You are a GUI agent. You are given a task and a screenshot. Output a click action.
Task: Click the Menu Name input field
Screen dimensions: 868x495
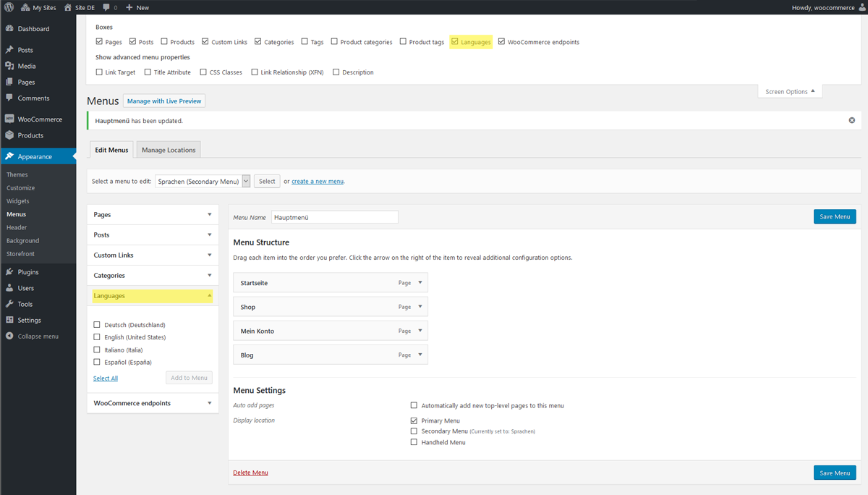tap(335, 217)
